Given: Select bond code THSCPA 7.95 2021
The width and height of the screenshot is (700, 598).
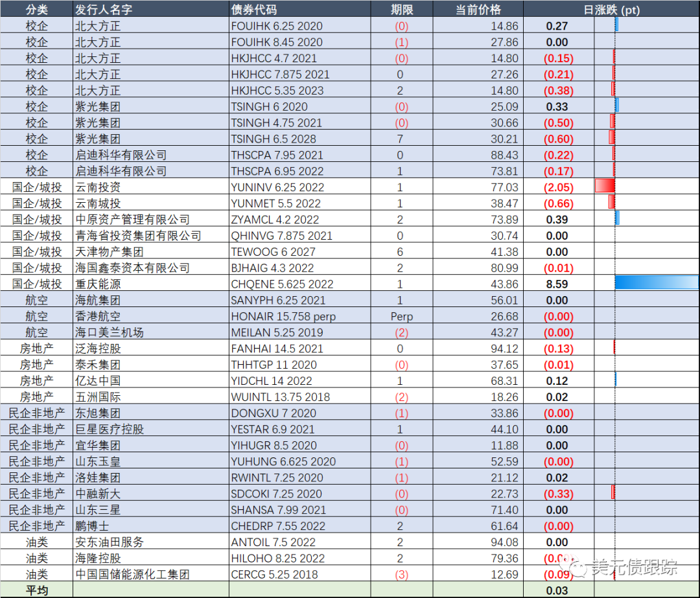Looking at the screenshot, I should (277, 155).
